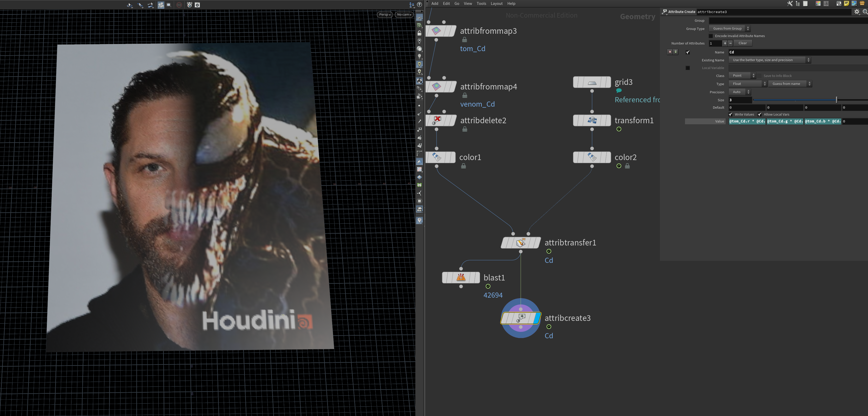Image resolution: width=868 pixels, height=416 pixels.
Task: Click the minus button to remove attribute
Action: click(730, 43)
